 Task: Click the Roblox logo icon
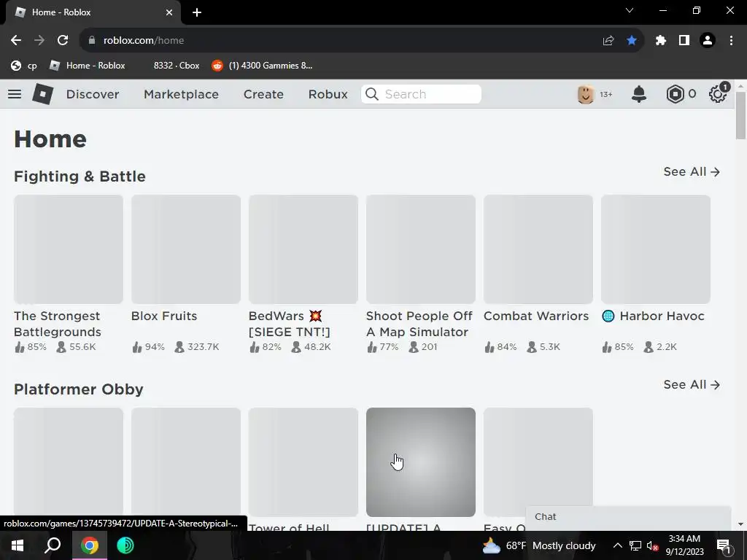coord(43,94)
